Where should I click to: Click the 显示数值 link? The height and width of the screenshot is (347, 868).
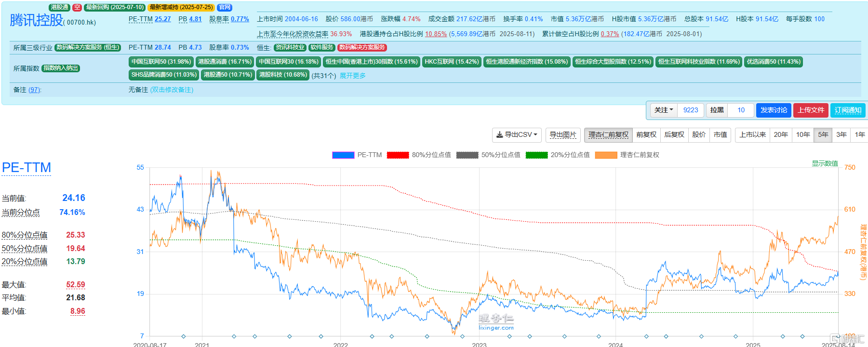pos(825,163)
